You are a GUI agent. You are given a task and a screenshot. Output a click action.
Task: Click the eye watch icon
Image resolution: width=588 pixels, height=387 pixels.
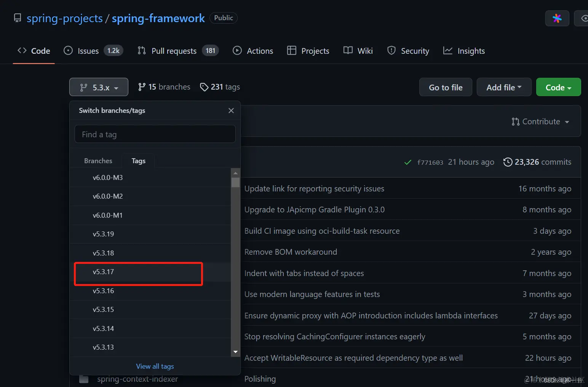coord(584,18)
